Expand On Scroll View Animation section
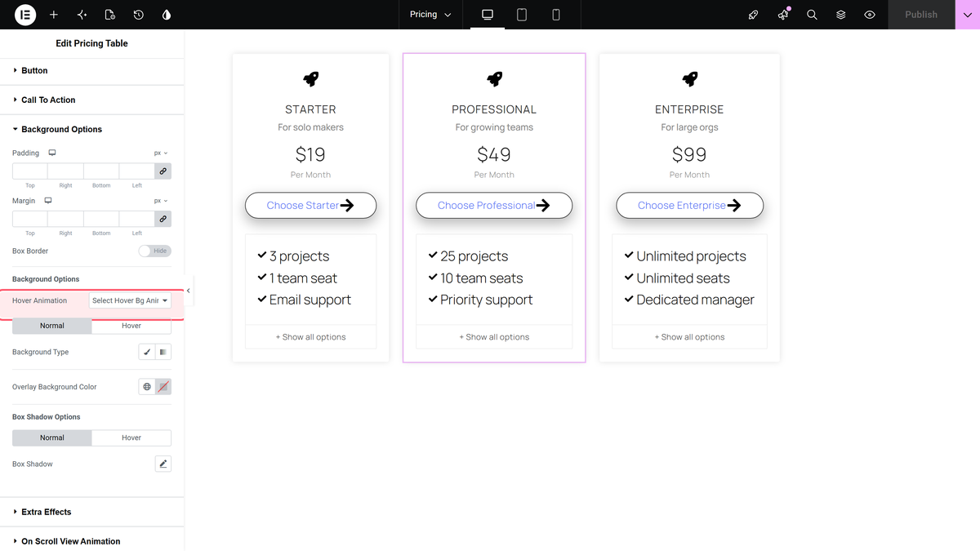The width and height of the screenshot is (980, 551). 91,540
